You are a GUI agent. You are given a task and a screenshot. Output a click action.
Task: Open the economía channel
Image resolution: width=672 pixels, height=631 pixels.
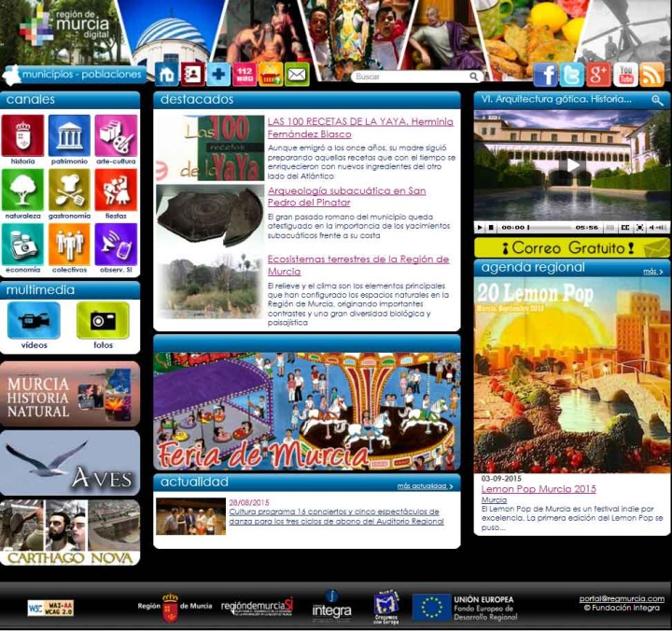pyautogui.click(x=22, y=248)
